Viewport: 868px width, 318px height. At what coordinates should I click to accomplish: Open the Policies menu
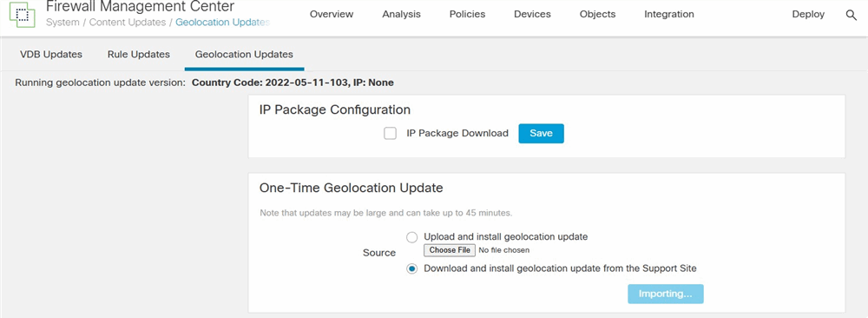tap(467, 15)
